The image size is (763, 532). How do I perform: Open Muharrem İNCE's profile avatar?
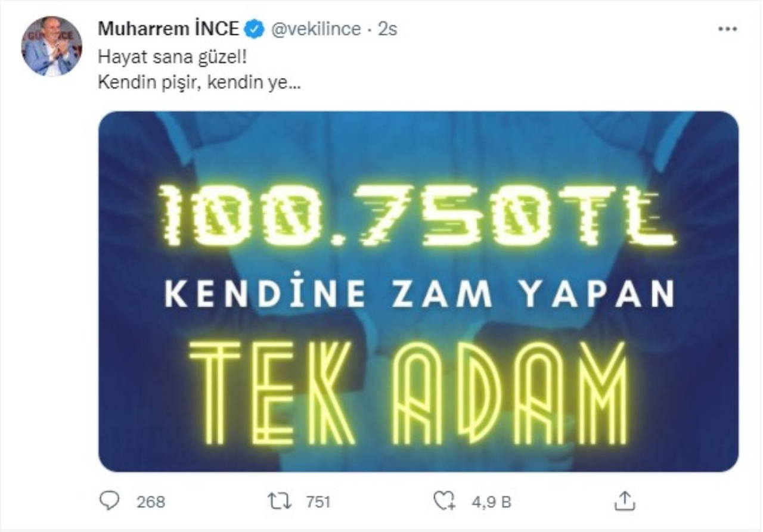pyautogui.click(x=52, y=46)
